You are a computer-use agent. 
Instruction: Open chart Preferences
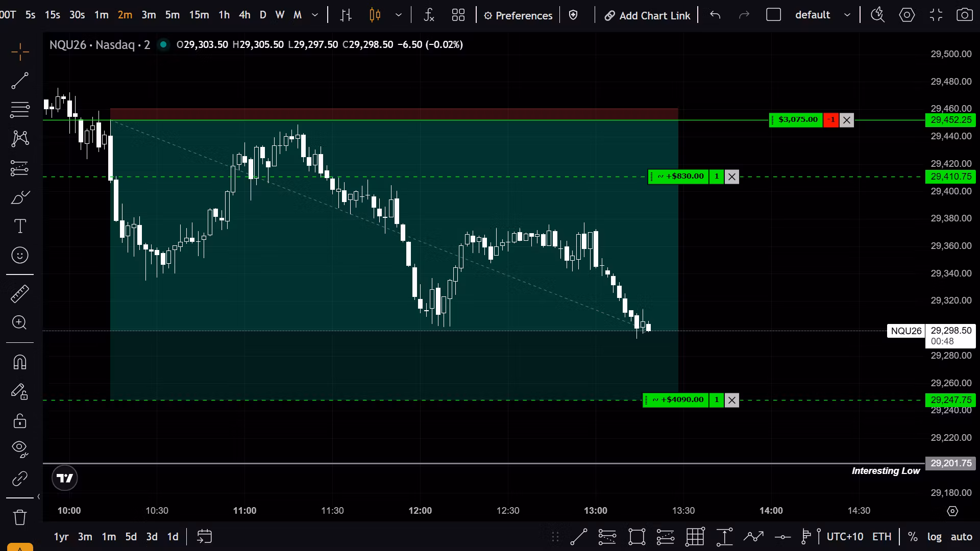tap(518, 16)
